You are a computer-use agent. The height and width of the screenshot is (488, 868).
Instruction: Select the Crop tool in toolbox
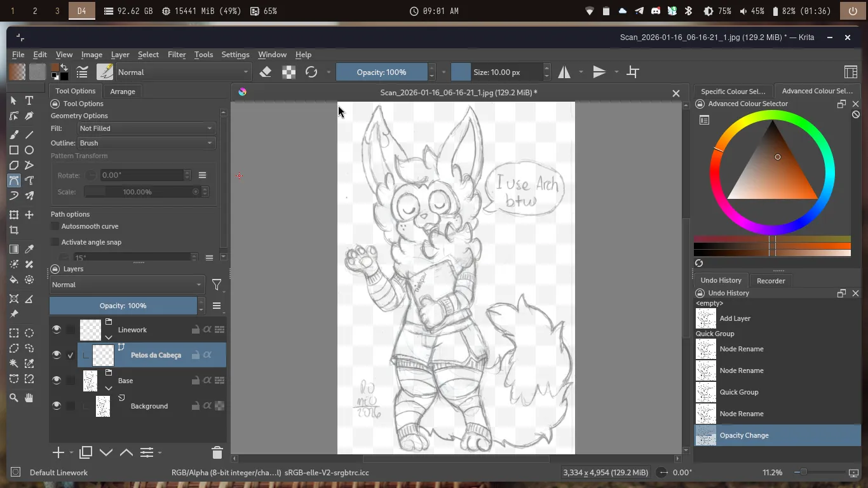[14, 231]
